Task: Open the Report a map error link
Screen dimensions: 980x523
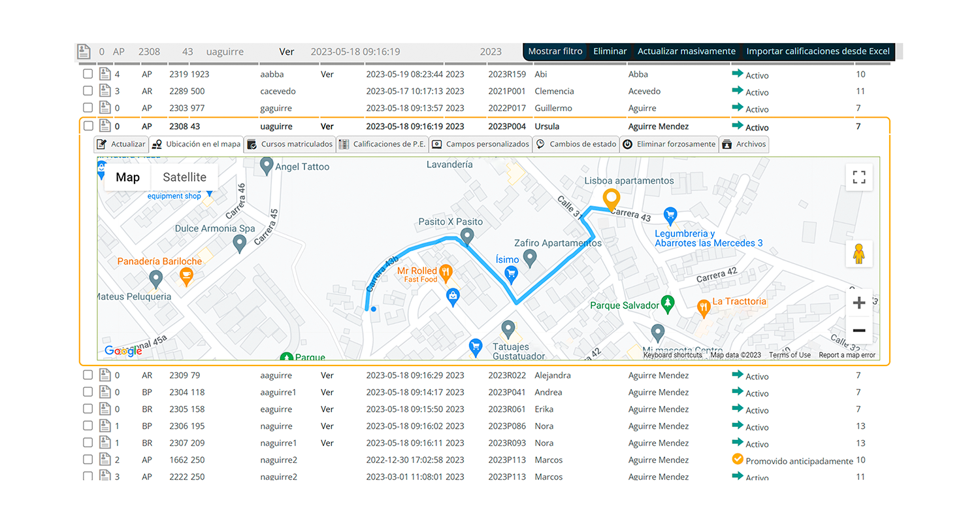Action: 847,355
